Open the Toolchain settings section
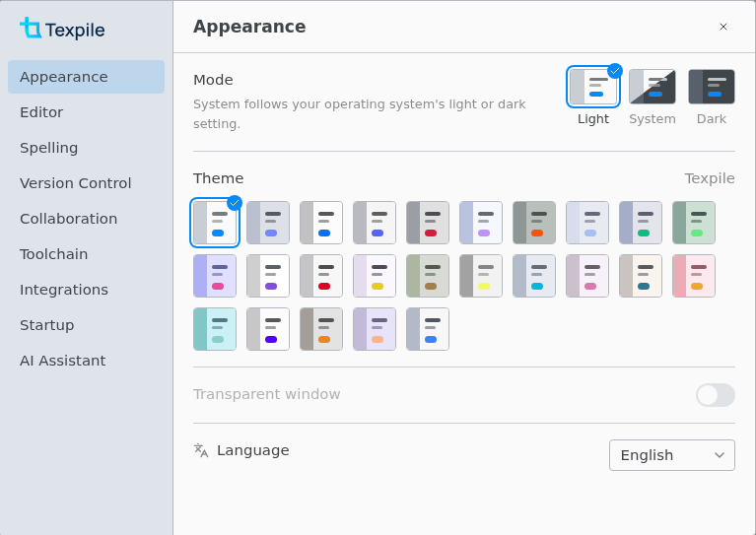756x535 pixels. click(x=87, y=254)
